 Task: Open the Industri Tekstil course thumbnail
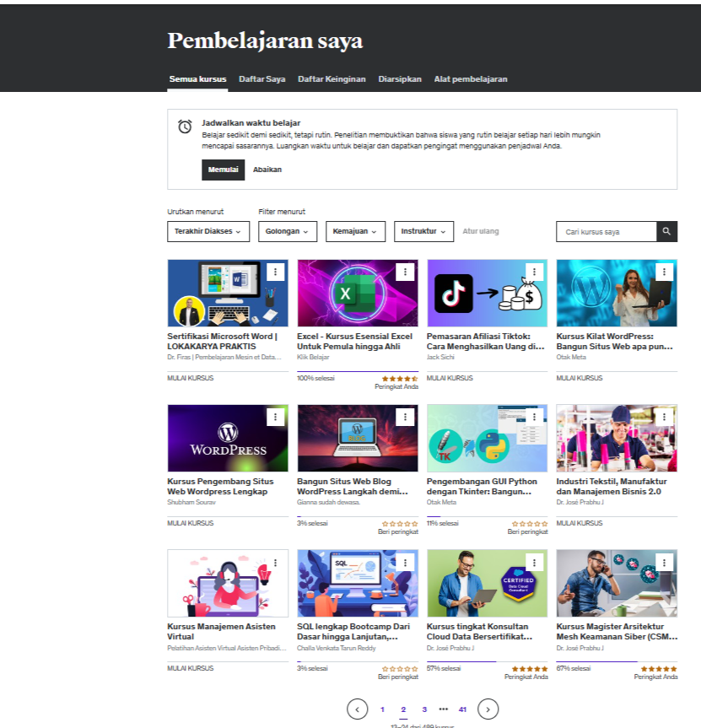click(x=616, y=438)
